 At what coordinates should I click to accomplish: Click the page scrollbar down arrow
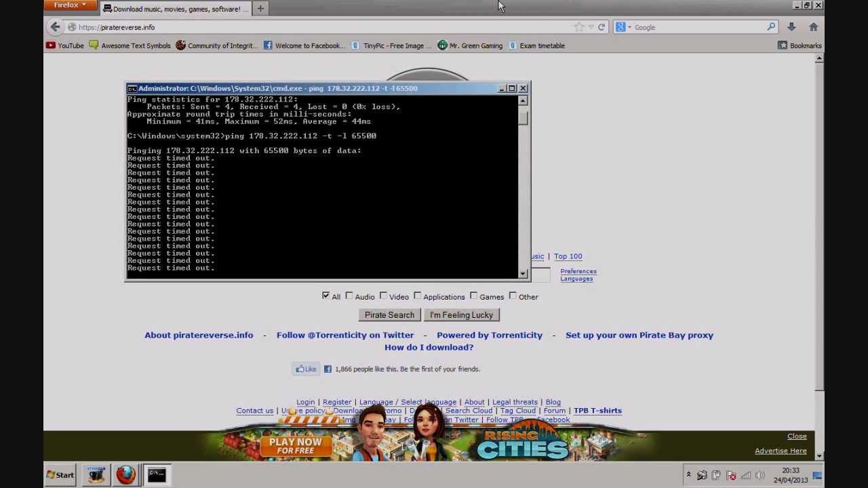tap(819, 455)
